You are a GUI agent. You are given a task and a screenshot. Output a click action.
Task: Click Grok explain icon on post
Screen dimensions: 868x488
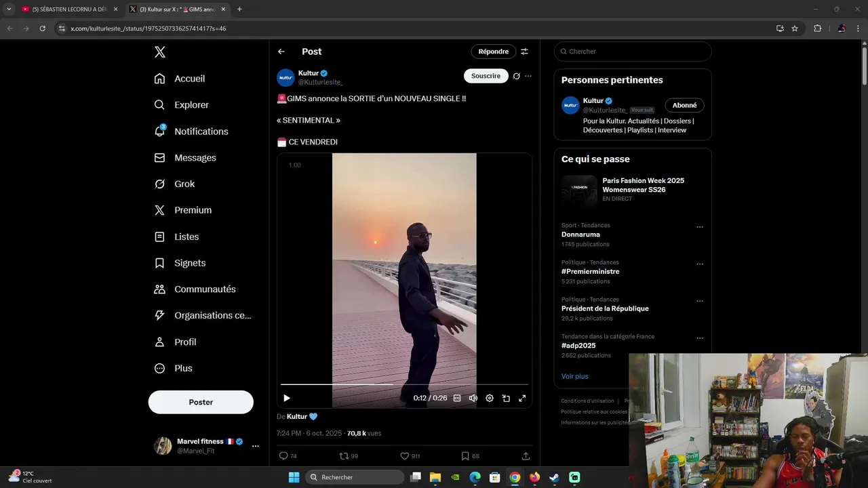point(516,76)
